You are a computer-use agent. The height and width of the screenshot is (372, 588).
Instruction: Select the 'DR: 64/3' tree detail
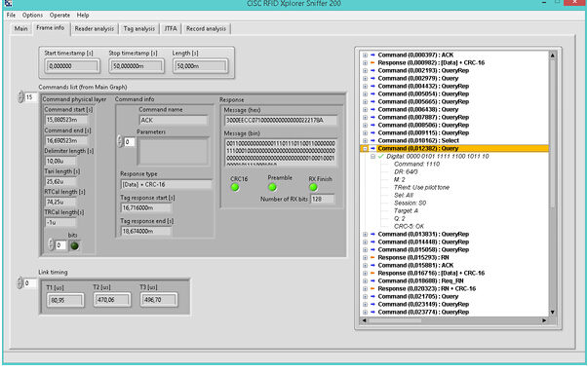(406, 172)
